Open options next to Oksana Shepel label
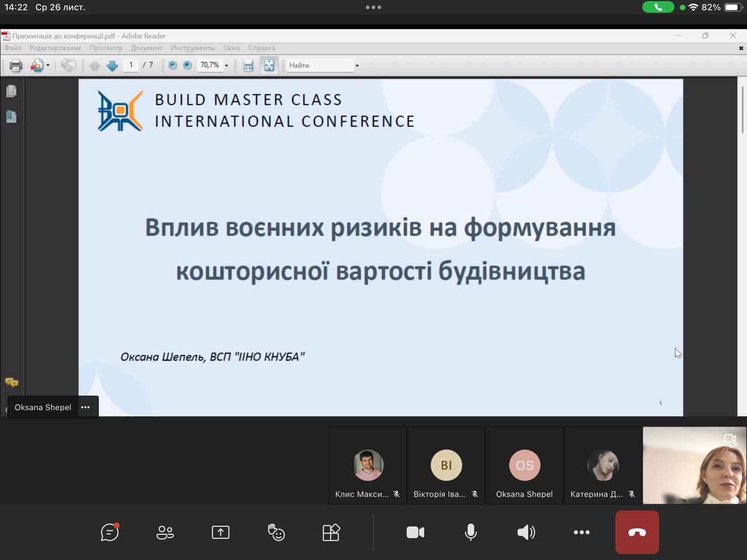 [x=86, y=407]
